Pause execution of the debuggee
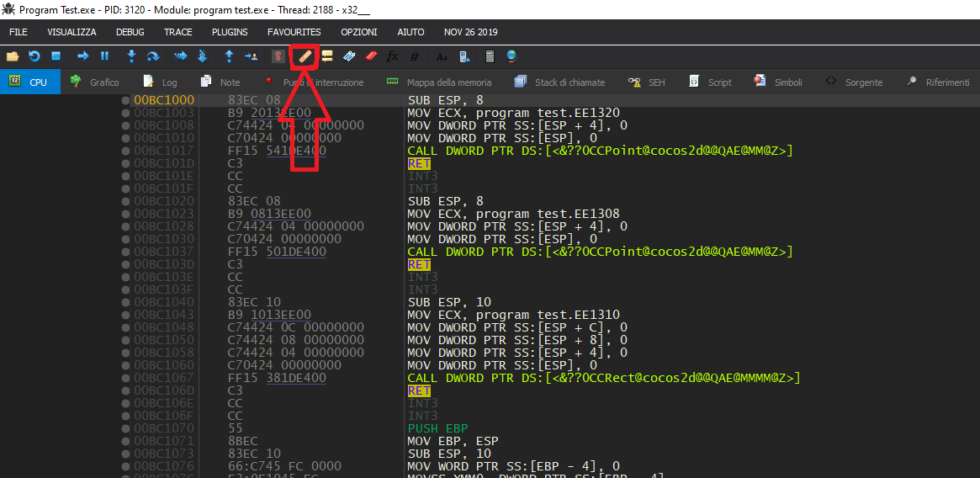The height and width of the screenshot is (478, 980). 104,56
